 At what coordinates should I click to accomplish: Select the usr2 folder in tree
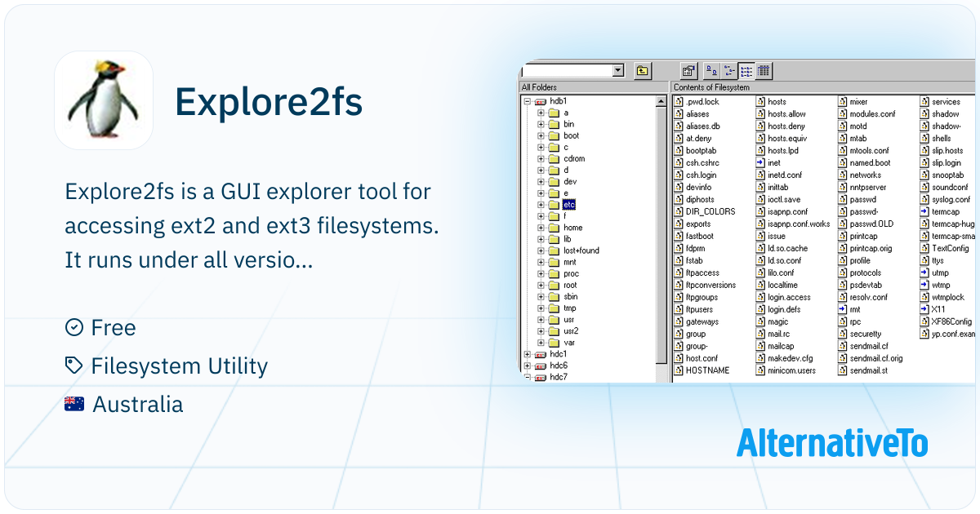pyautogui.click(x=571, y=331)
